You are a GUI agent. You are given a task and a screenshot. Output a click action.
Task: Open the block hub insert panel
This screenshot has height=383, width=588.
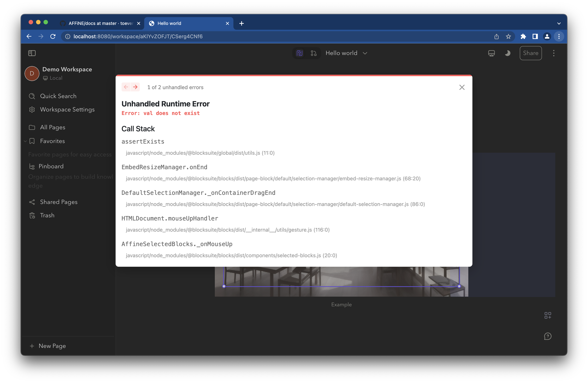tap(548, 315)
